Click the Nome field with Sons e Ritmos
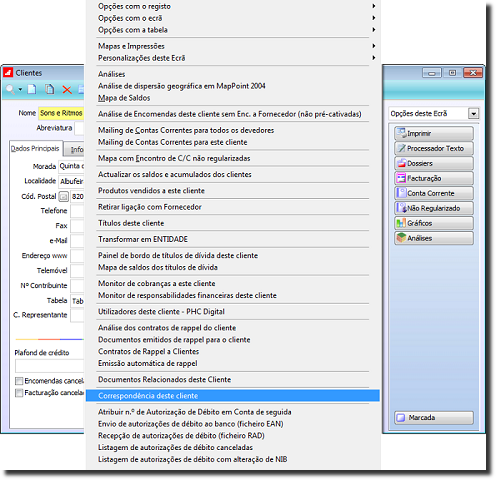 [61, 113]
